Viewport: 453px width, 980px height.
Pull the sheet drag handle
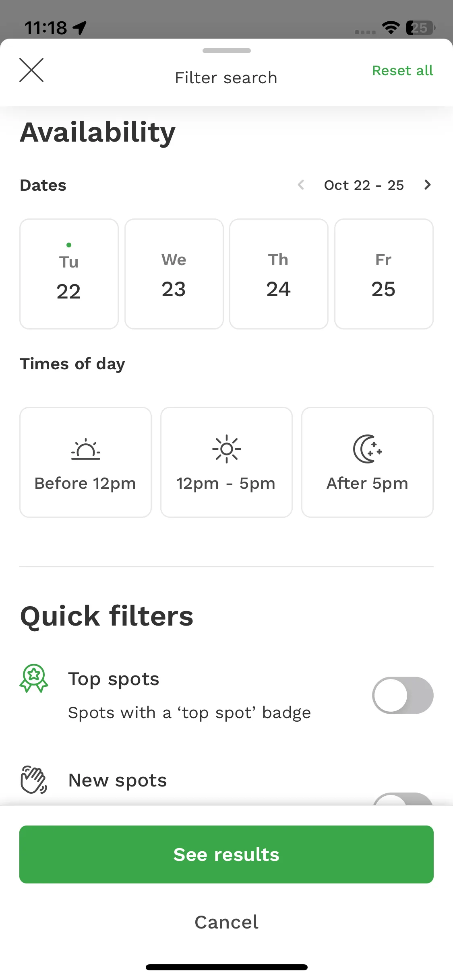coord(227,51)
